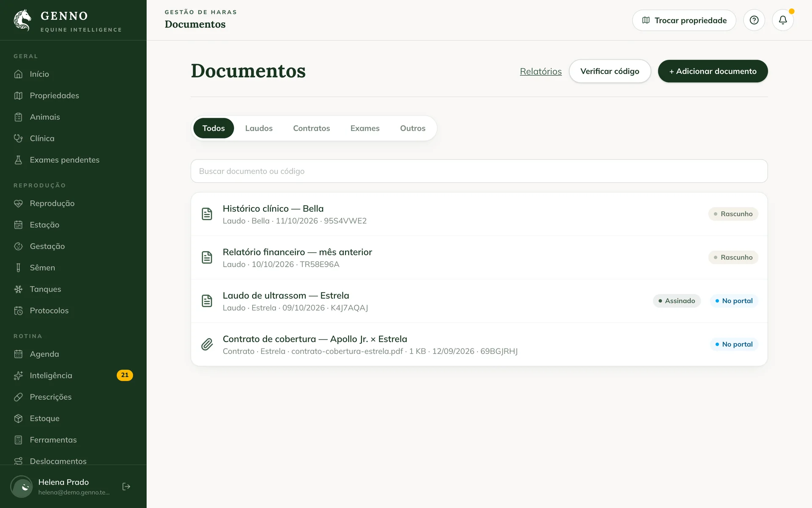Click the Ferramentas calculator icon
The image size is (812, 508).
click(18, 440)
